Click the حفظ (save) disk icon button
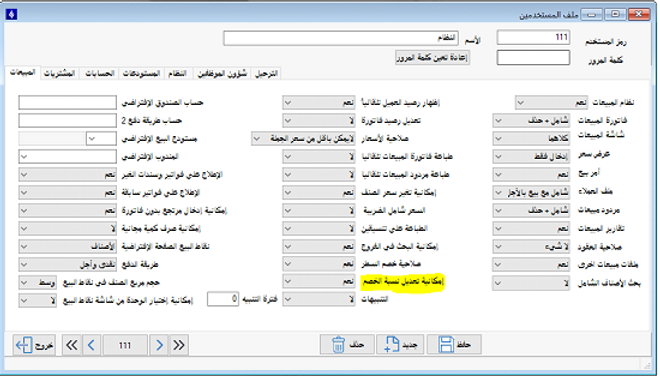 (x=454, y=345)
